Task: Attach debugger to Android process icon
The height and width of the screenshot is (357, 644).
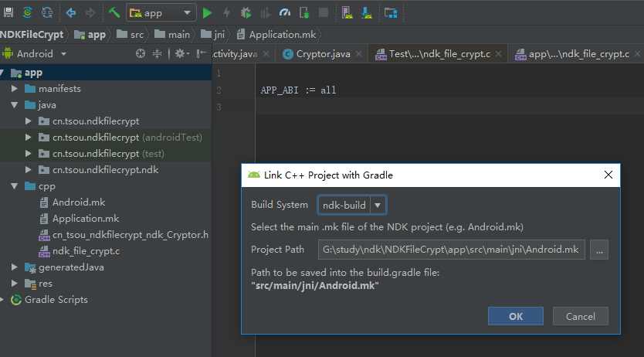Action: (304, 13)
